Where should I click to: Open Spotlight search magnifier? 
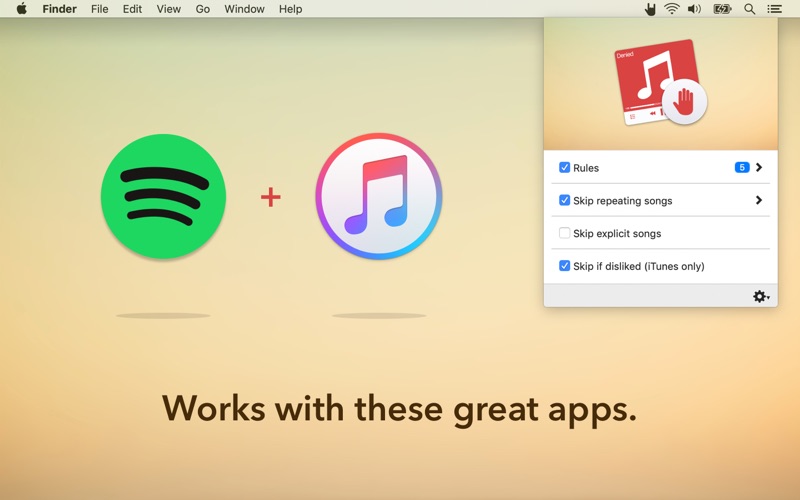tap(749, 9)
